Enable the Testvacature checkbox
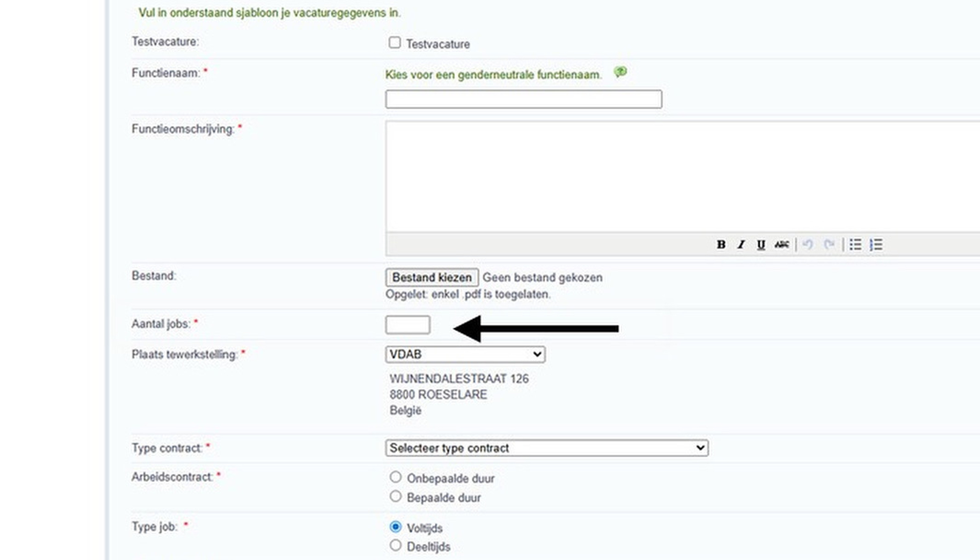 tap(395, 42)
